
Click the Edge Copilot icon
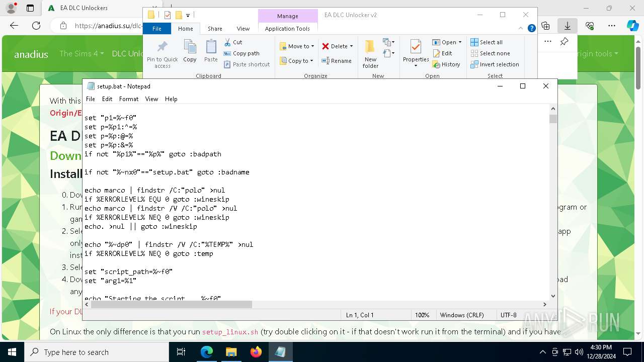pos(633,26)
